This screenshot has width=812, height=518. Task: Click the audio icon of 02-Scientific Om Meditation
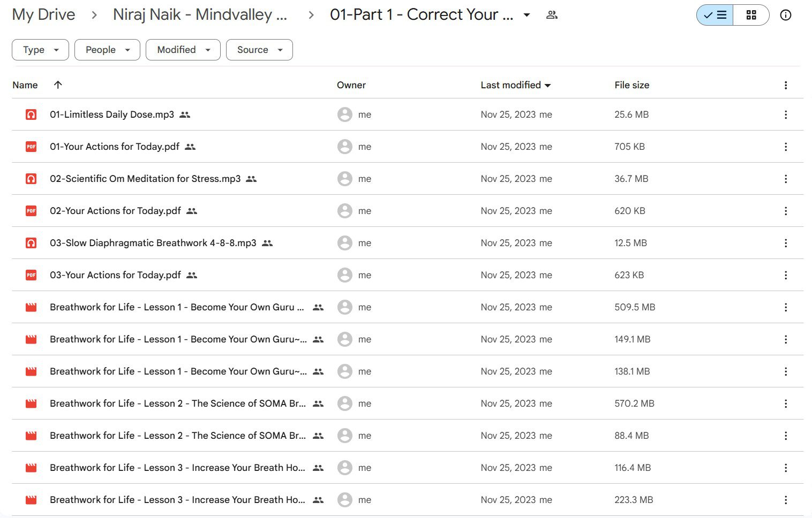pyautogui.click(x=31, y=179)
